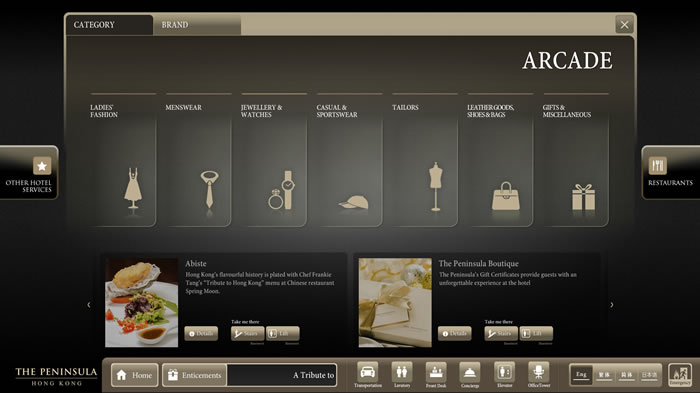Viewport: 700px width, 393px height.
Task: Expand the Other Hotel Services panel
Action: (29, 172)
